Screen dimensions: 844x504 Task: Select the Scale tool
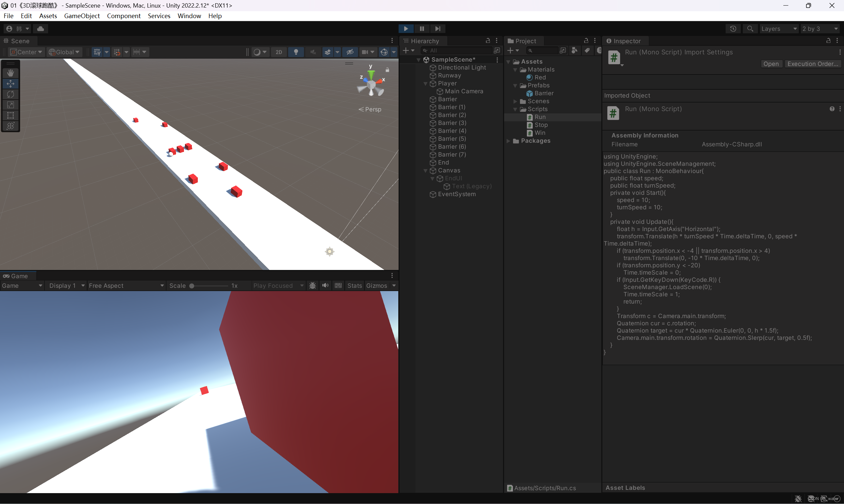[11, 104]
